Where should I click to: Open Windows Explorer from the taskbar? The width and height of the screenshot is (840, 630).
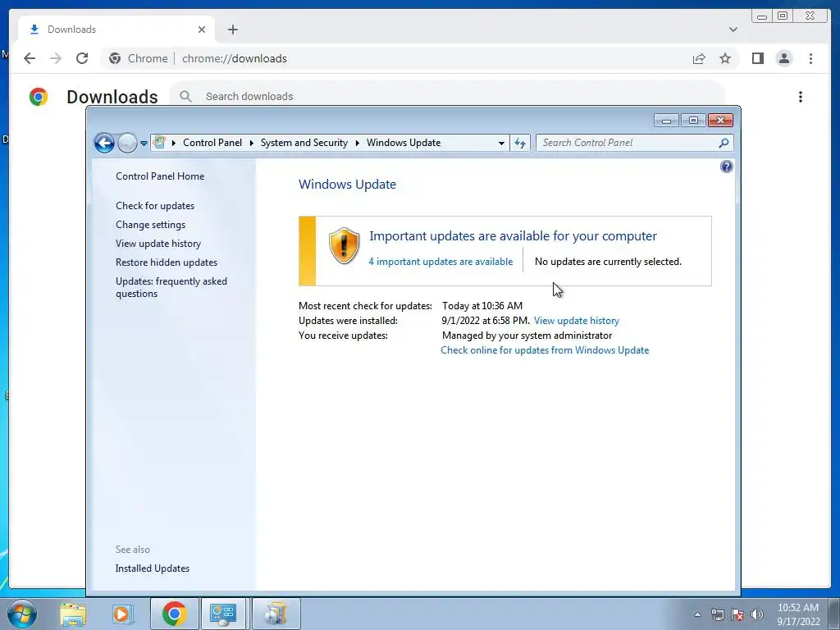point(73,614)
